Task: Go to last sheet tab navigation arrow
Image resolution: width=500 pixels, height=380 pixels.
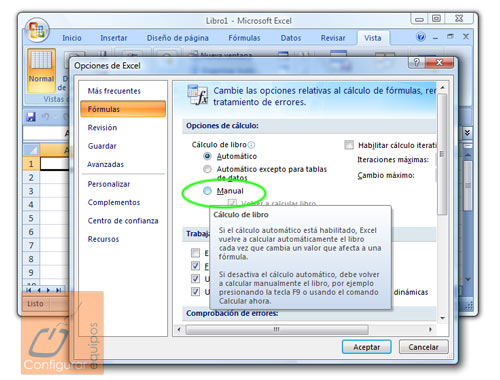Action: coord(58,290)
